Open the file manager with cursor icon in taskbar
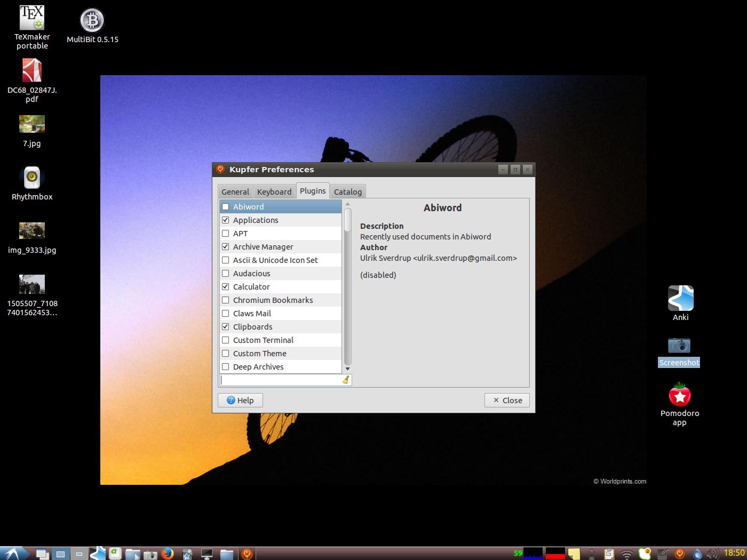 click(133, 554)
